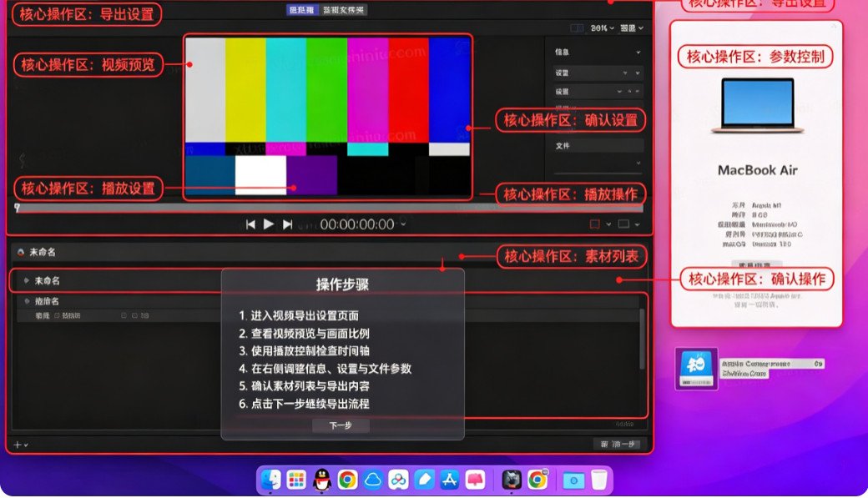Click the 文件 field in the inspector
This screenshot has width=868, height=498.
pos(598,145)
